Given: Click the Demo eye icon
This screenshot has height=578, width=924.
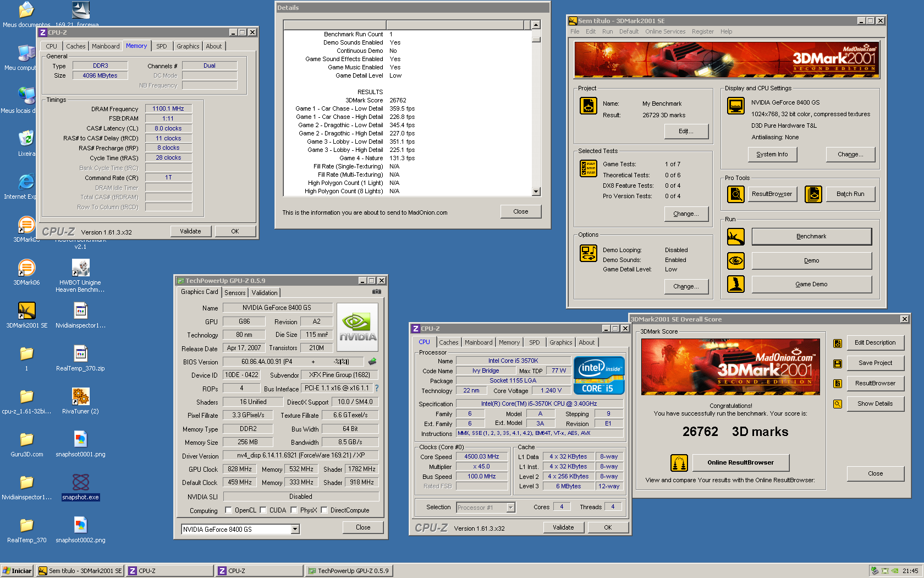Looking at the screenshot, I should tap(735, 260).
